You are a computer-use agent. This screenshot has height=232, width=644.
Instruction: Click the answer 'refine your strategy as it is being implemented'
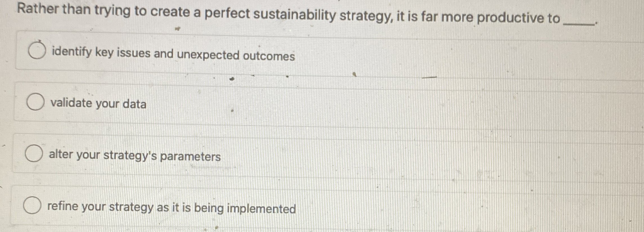171,208
